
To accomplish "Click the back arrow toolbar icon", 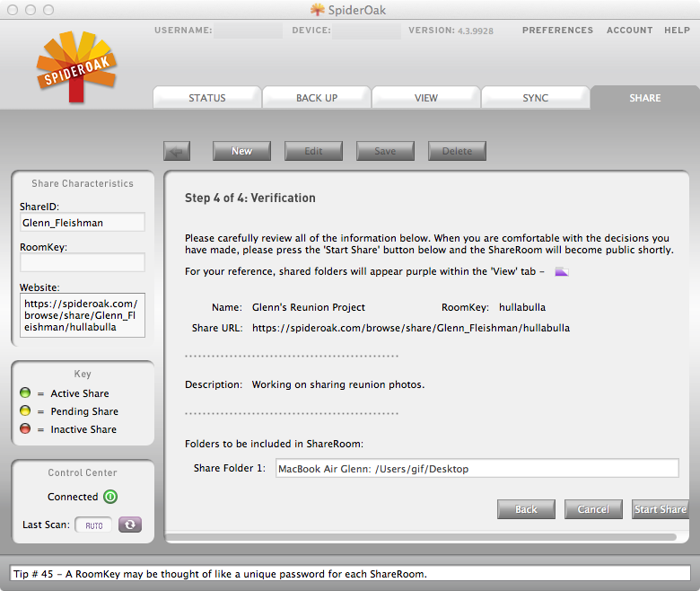I will coord(177,151).
